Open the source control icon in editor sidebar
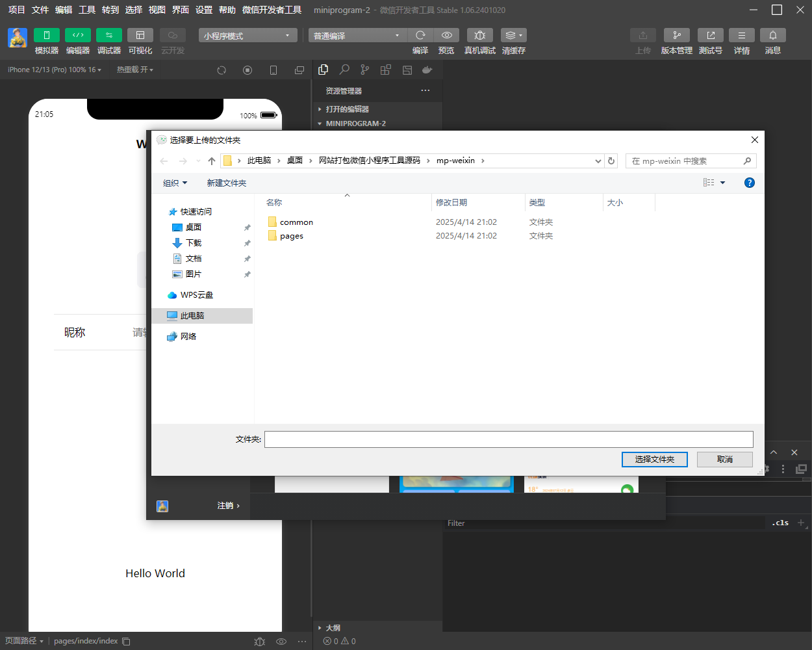 (365, 70)
